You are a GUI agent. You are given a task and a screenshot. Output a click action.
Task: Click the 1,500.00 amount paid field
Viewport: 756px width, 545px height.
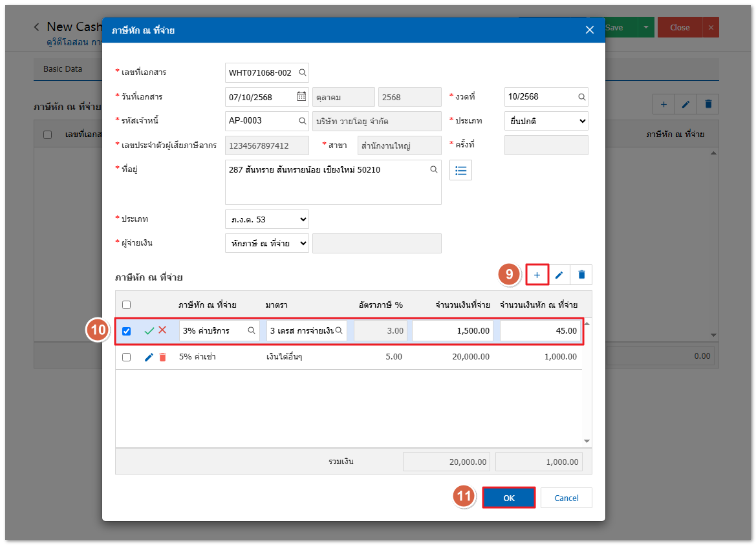(453, 331)
